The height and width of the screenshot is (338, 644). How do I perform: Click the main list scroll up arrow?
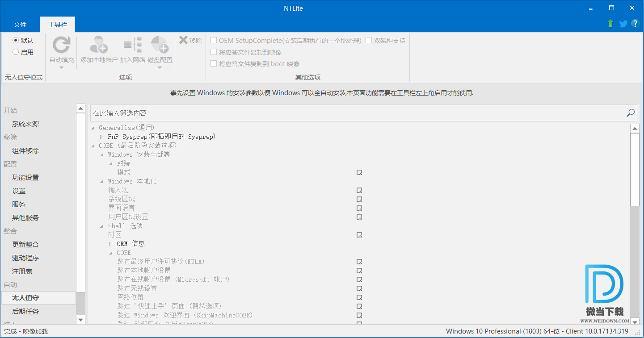pyautogui.click(x=635, y=129)
